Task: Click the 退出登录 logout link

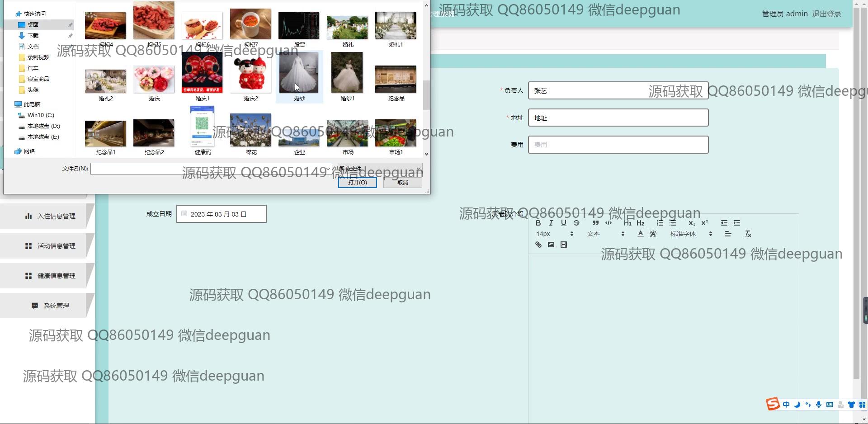Action: (826, 14)
